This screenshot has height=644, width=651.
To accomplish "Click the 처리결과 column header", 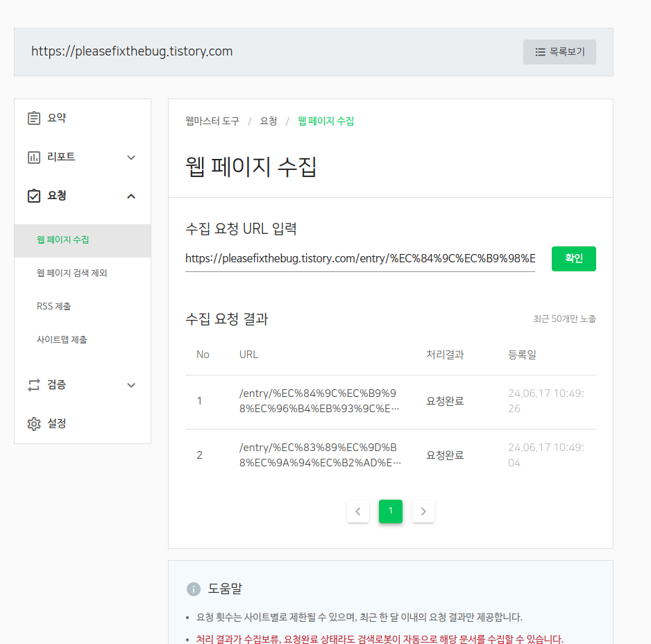I will click(445, 355).
